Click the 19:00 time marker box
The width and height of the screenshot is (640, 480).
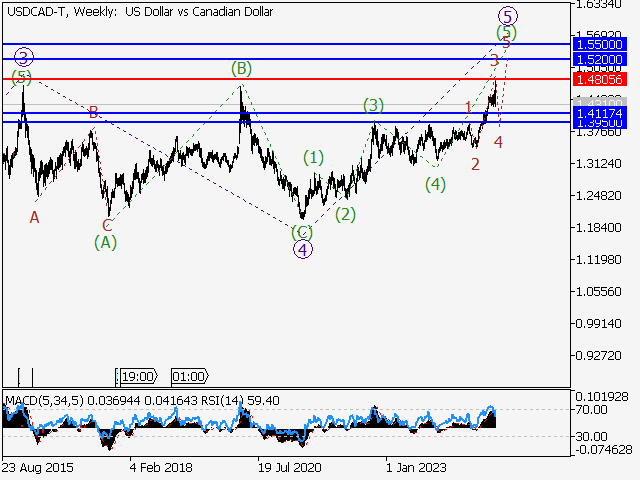coord(136,377)
